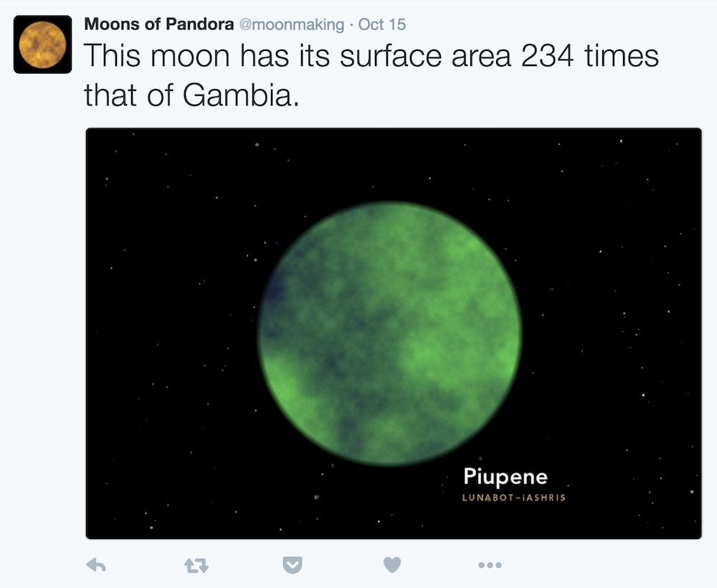Click the Piupene name label in image
Screen dimensions: 717x588
(505, 477)
